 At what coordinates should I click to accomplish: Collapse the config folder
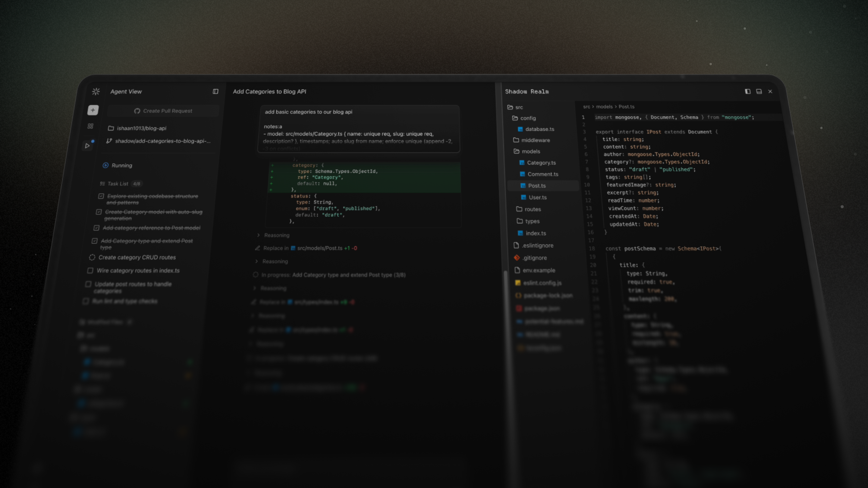pos(524,118)
